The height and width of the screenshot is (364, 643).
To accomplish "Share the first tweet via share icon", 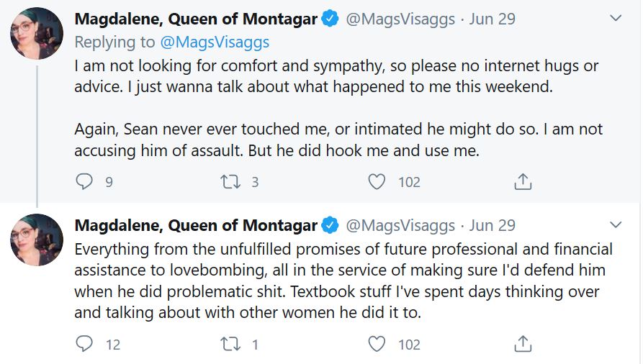I will coord(522,182).
